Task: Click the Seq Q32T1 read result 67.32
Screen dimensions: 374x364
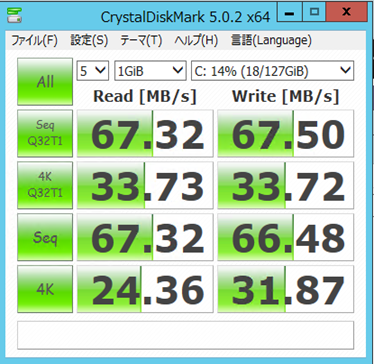Action: [145, 133]
